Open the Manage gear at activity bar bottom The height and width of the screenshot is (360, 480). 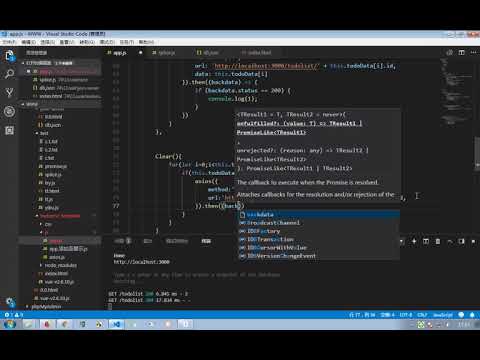coord(10,302)
